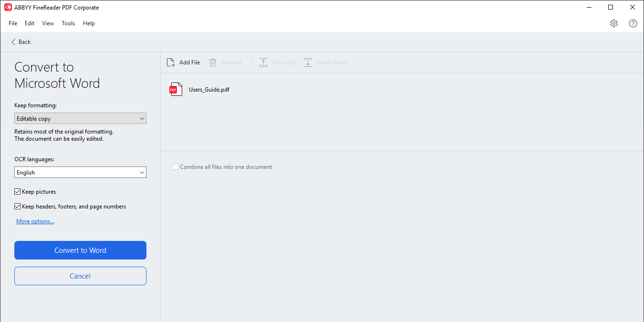Open the settings gear icon

(x=614, y=23)
